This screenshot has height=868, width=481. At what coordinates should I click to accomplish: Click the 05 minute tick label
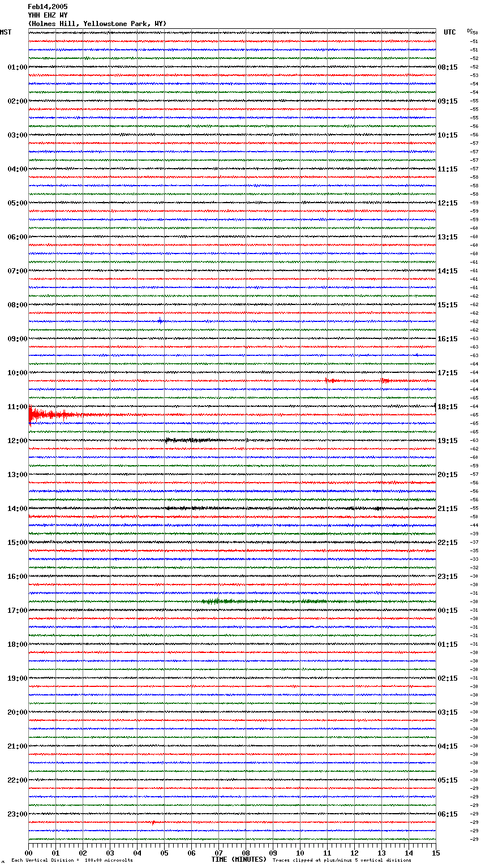pos(164,853)
